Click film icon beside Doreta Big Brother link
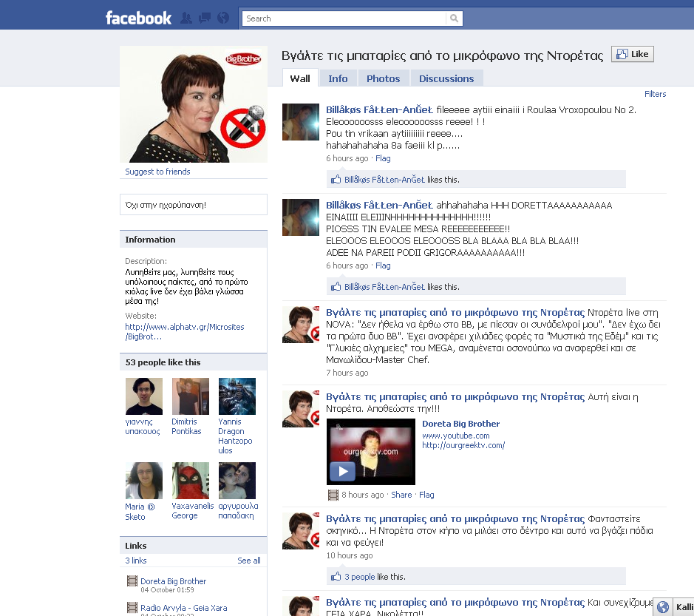 (132, 581)
